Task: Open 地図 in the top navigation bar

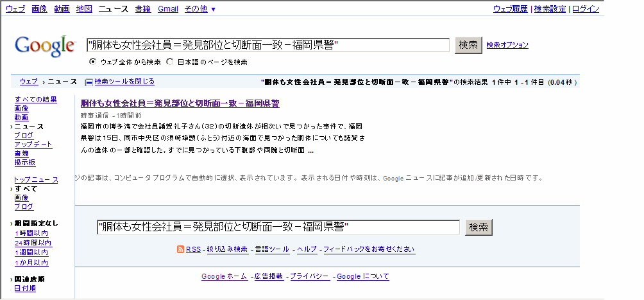Action: (x=84, y=9)
